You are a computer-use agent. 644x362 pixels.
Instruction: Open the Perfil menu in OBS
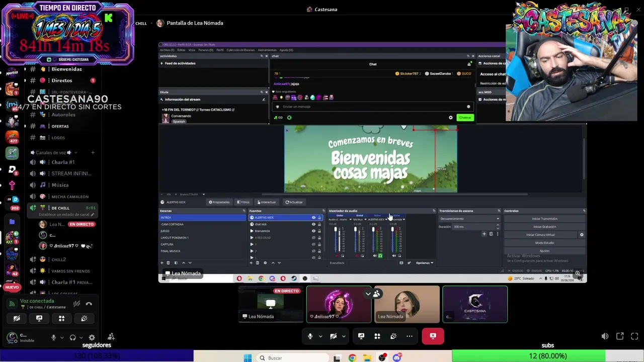pyautogui.click(x=219, y=50)
